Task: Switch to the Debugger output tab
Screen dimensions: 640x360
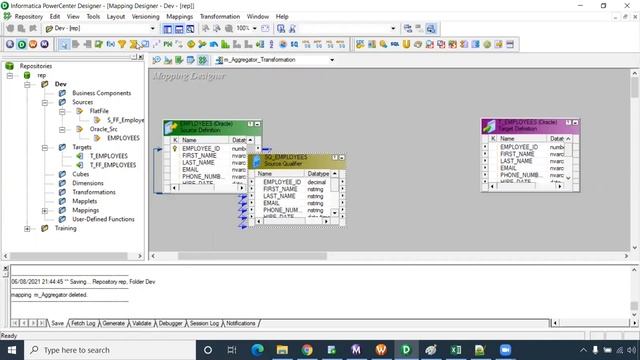Action: [170, 323]
